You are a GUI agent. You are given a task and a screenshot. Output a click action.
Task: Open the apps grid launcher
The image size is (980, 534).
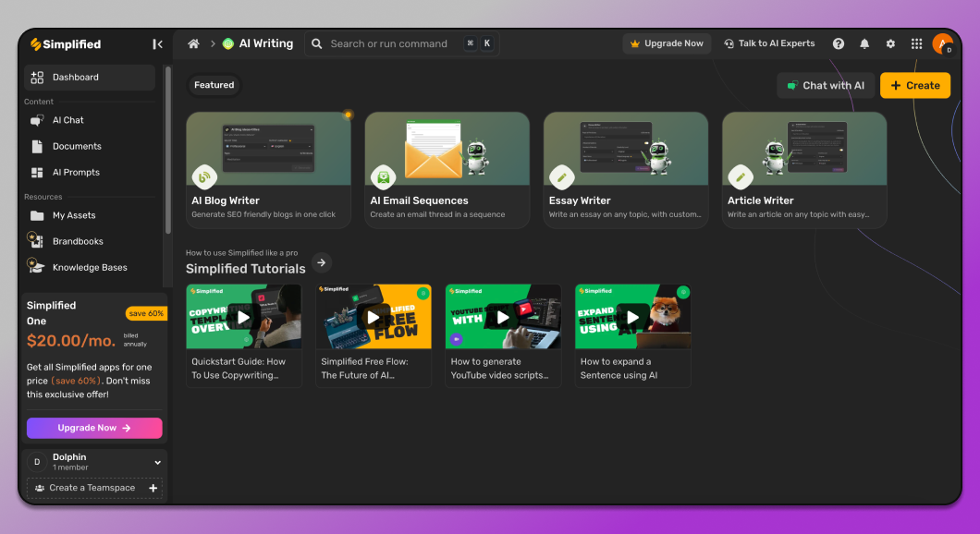(916, 43)
